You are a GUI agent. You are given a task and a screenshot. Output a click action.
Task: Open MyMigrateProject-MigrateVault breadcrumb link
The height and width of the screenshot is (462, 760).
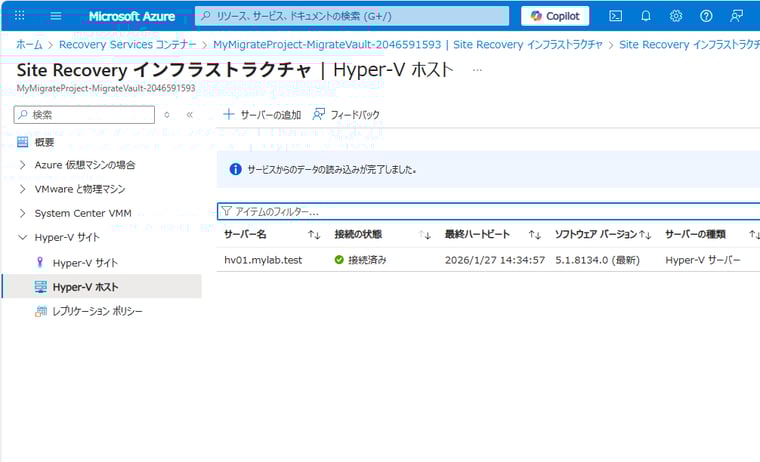[x=408, y=45]
